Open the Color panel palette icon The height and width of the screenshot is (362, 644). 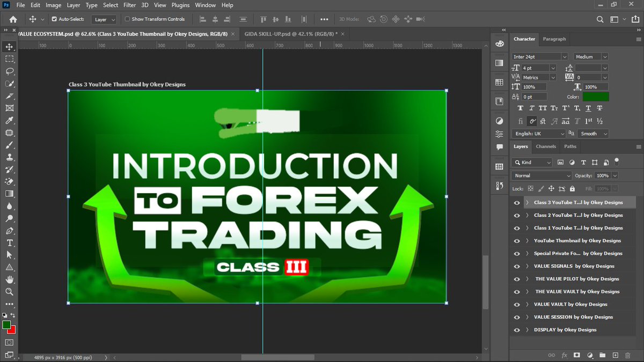tap(500, 43)
